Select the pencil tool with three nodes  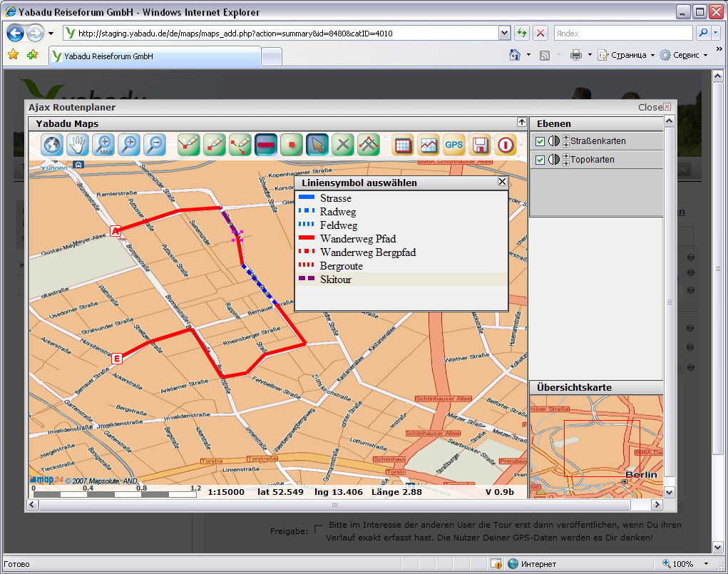click(240, 145)
